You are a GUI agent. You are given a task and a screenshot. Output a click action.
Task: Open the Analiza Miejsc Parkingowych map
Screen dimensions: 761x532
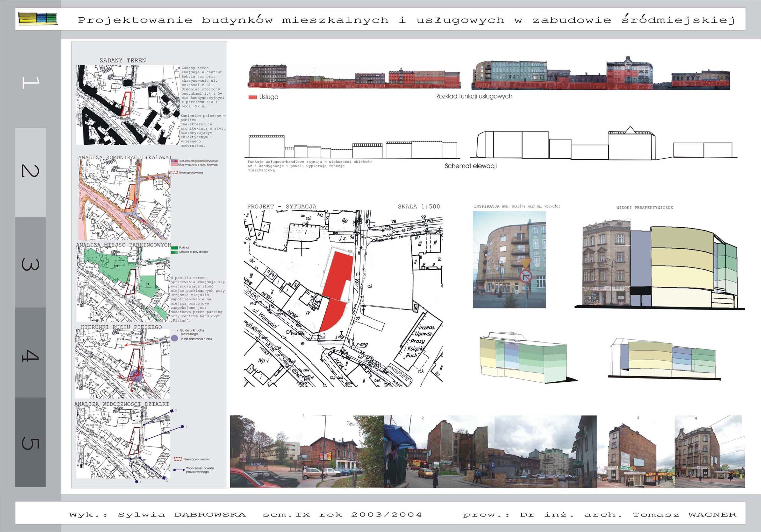tap(123, 284)
